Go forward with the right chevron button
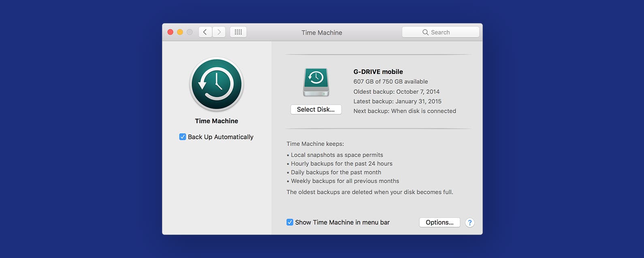 [x=219, y=32]
